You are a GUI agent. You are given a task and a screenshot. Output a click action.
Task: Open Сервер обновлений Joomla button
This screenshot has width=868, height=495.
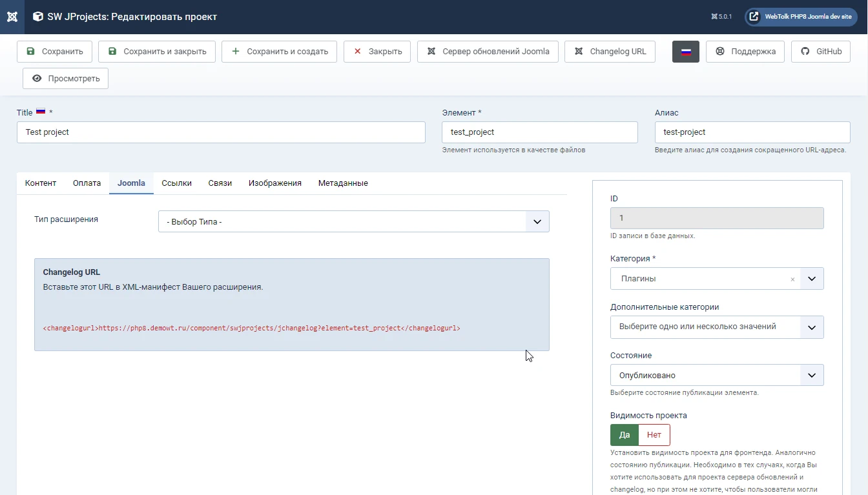488,52
